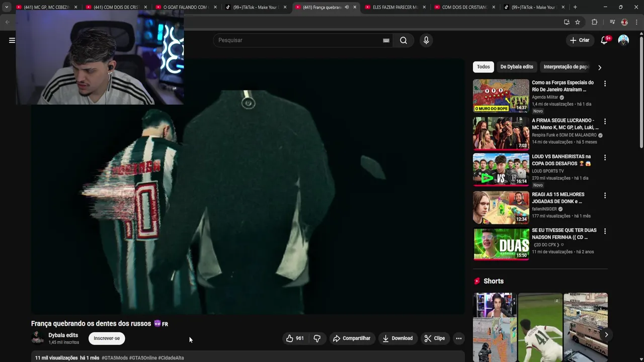Open options for SE EU TIVESSE QUE TER DUAS
This screenshot has width=644, height=362.
coord(605,231)
